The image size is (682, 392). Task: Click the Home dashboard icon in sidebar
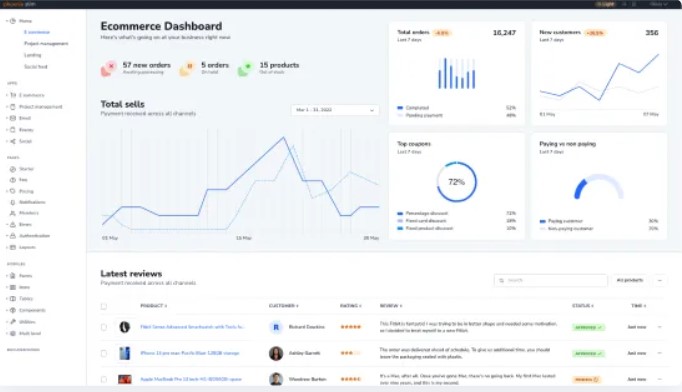click(13, 21)
